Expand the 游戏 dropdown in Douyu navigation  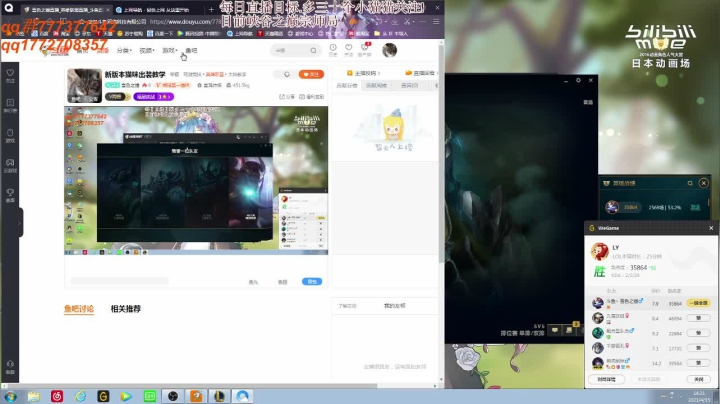pyautogui.click(x=169, y=50)
